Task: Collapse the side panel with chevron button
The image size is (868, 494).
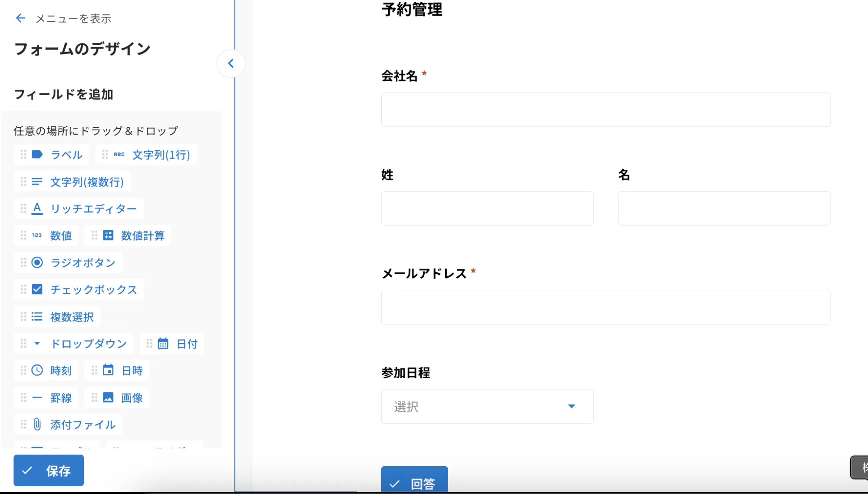Action: tap(231, 63)
